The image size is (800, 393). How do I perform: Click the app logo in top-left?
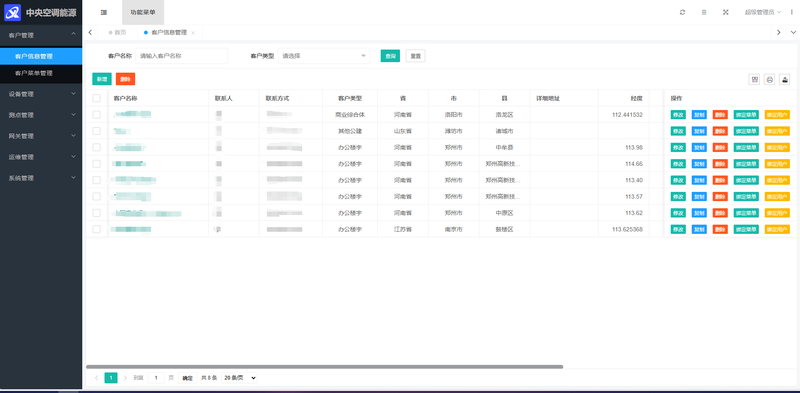pos(12,12)
